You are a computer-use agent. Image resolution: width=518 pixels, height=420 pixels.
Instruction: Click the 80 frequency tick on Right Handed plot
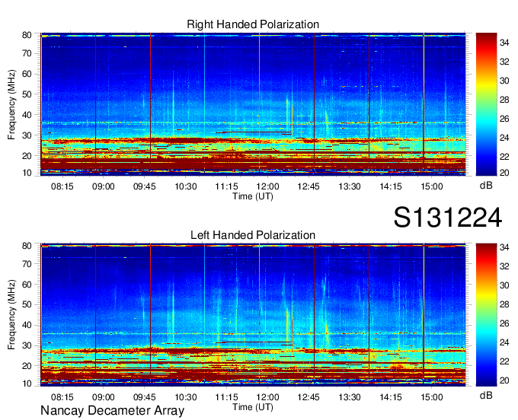[27, 35]
